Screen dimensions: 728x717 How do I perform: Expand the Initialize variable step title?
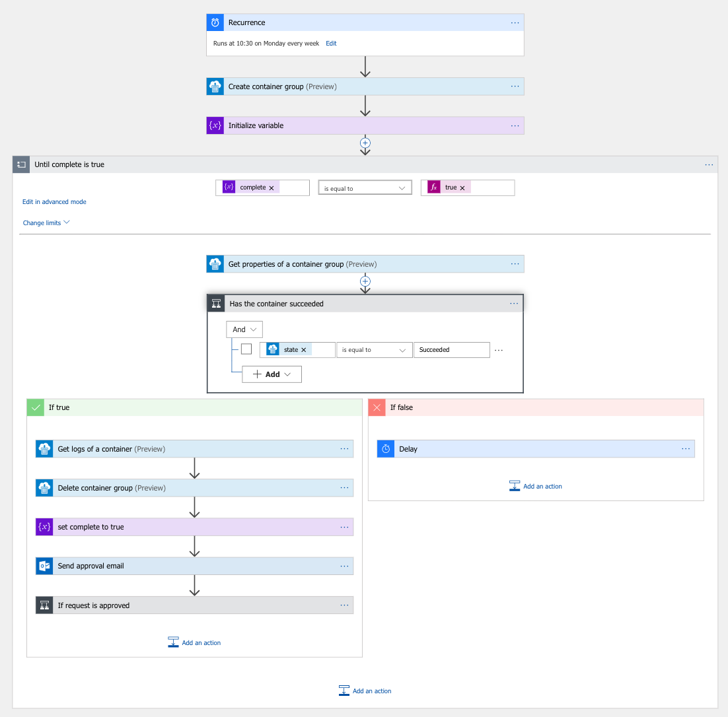[x=256, y=125]
